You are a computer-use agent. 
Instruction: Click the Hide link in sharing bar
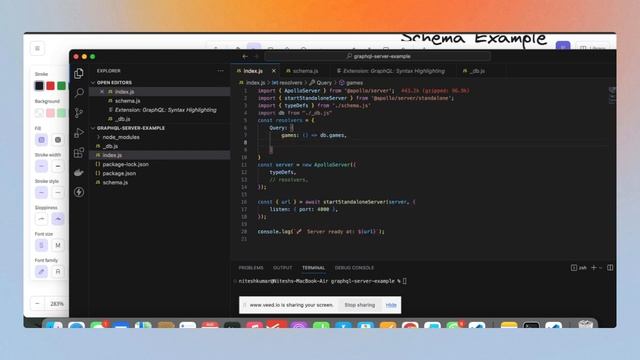tap(391, 305)
